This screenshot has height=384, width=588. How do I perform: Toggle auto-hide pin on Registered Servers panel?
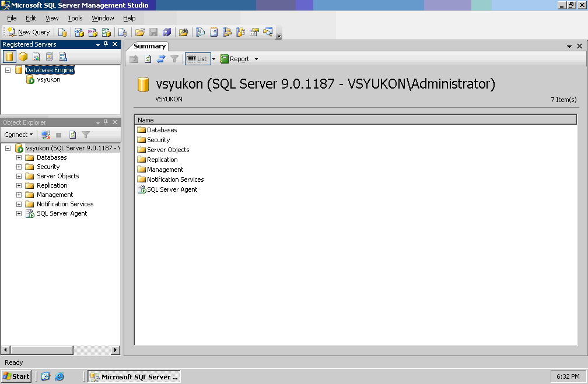(105, 44)
